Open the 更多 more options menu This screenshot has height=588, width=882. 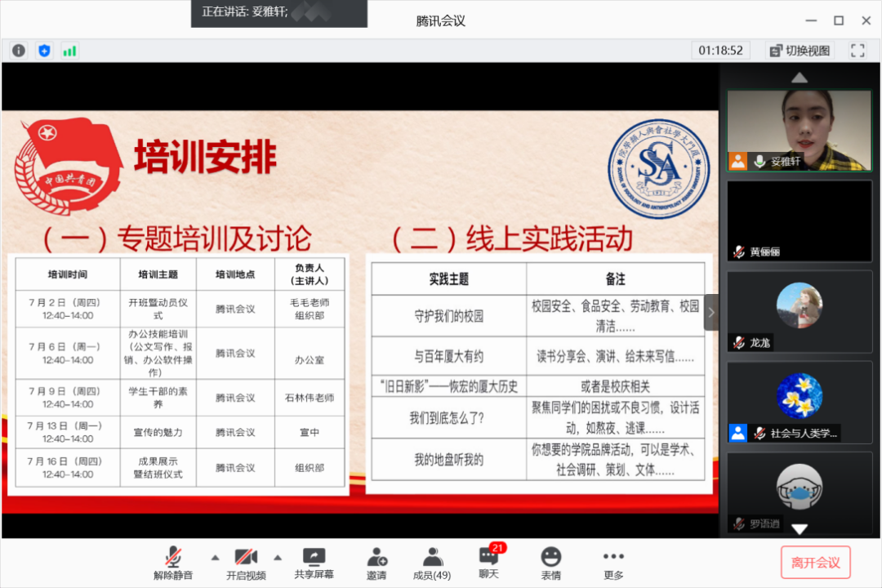coord(613,563)
